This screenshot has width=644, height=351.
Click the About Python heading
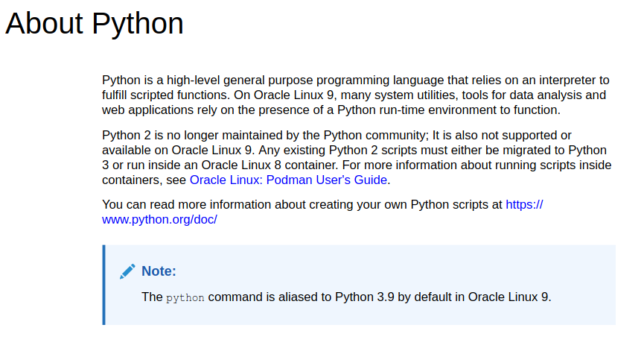pyautogui.click(x=95, y=23)
